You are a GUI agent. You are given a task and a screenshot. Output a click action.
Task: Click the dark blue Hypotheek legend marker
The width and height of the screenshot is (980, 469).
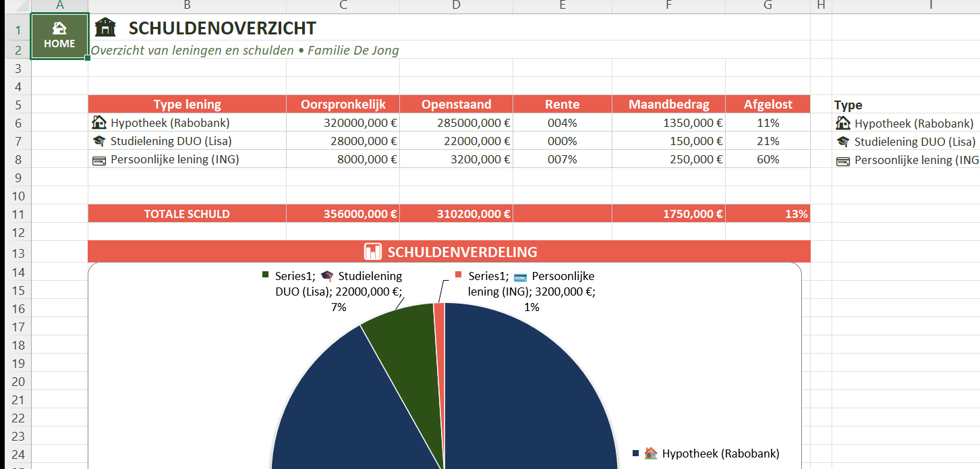635,453
